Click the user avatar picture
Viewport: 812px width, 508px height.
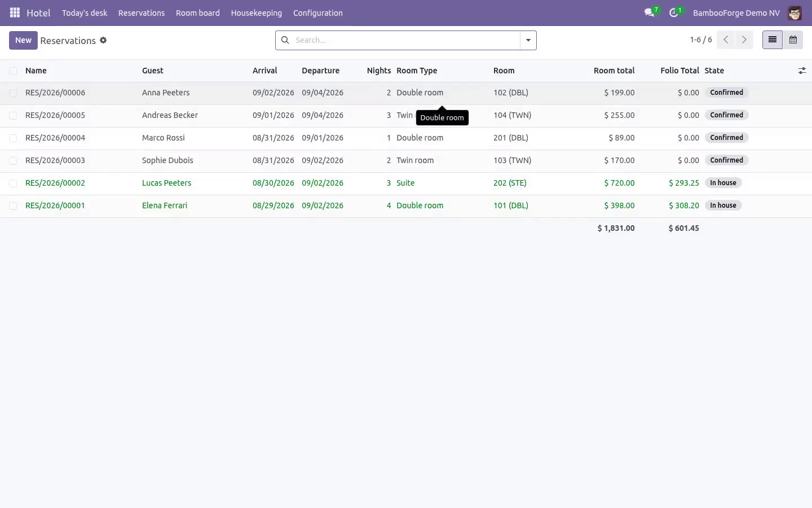tap(795, 12)
